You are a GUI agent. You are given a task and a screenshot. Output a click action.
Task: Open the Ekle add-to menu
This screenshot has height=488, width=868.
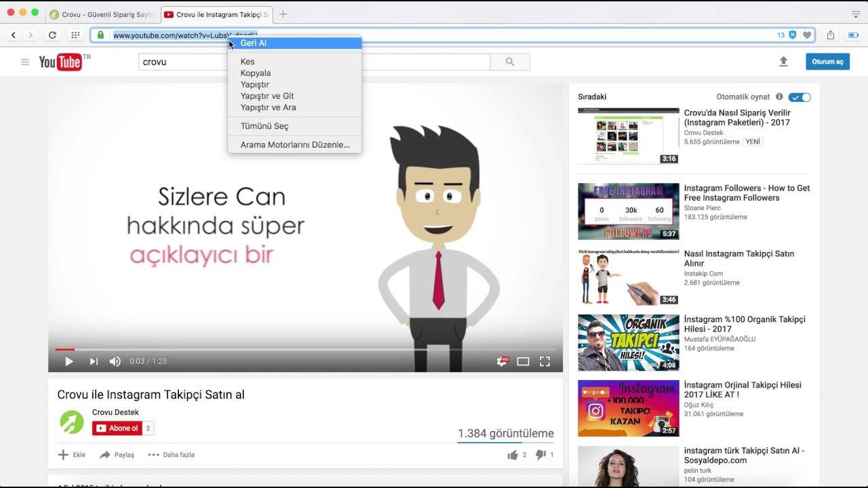(x=72, y=455)
